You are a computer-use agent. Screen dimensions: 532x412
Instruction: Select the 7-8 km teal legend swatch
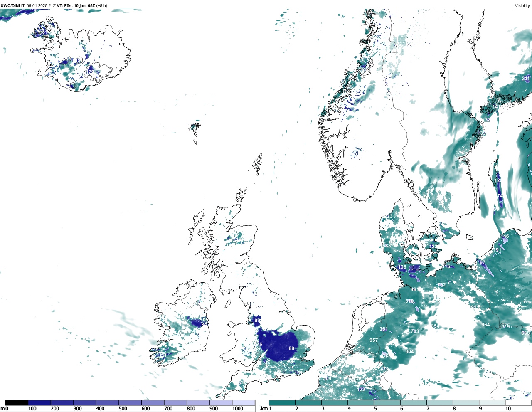point(440,403)
